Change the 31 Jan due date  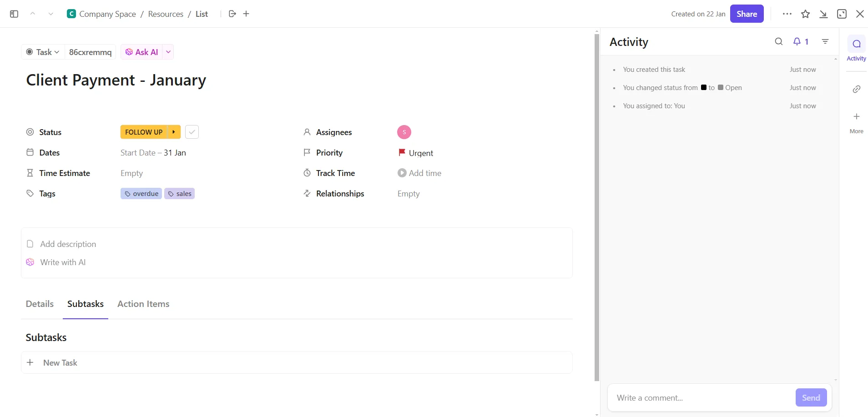click(x=175, y=153)
